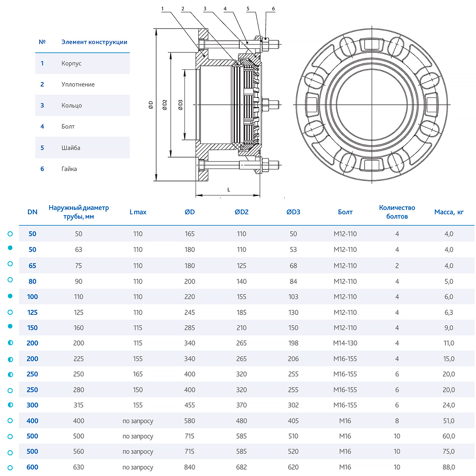
Task: Click the filled circle beside DN 150 row
Action: 10,326
